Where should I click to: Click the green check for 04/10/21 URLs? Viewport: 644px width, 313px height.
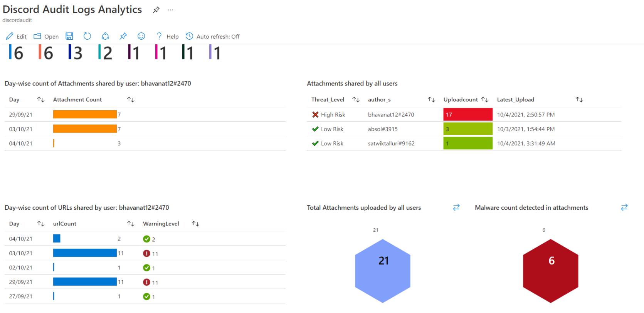coord(146,239)
